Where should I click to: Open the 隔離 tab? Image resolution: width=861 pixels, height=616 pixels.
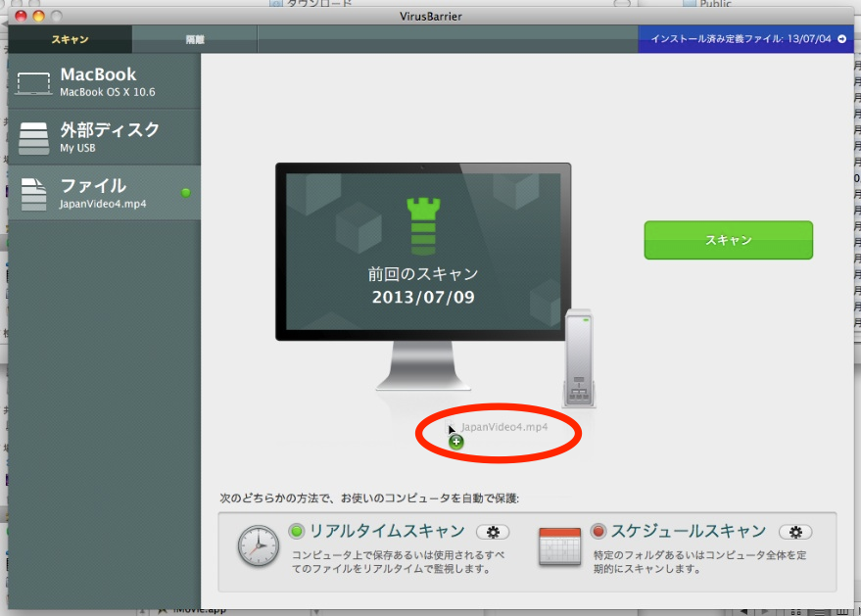click(x=195, y=39)
